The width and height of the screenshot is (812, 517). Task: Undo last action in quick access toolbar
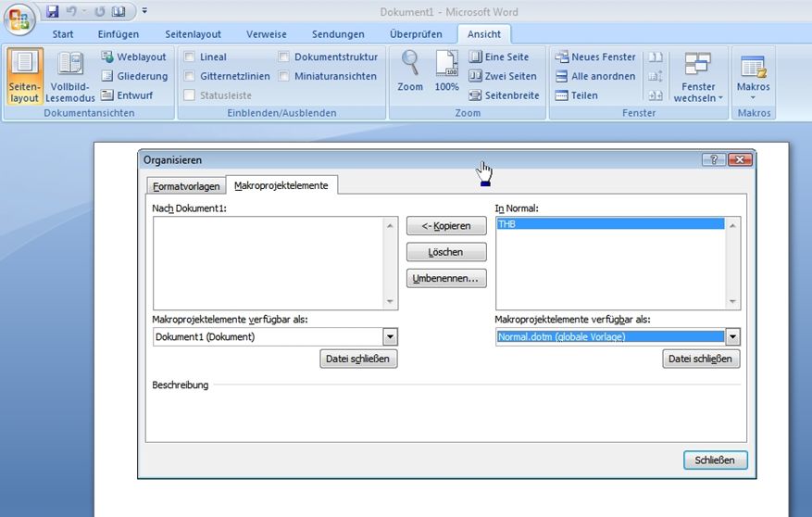pos(72,11)
